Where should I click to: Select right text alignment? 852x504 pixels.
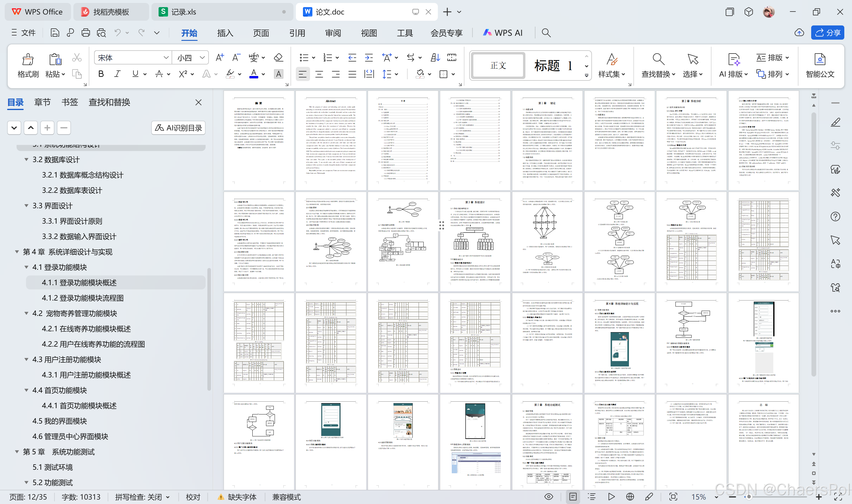335,74
